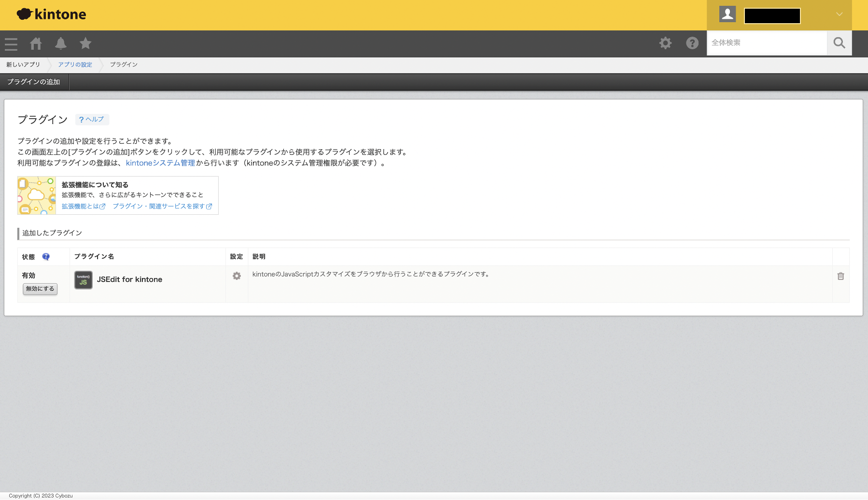Click the user avatar icon
The width and height of the screenshot is (868, 500).
728,14
